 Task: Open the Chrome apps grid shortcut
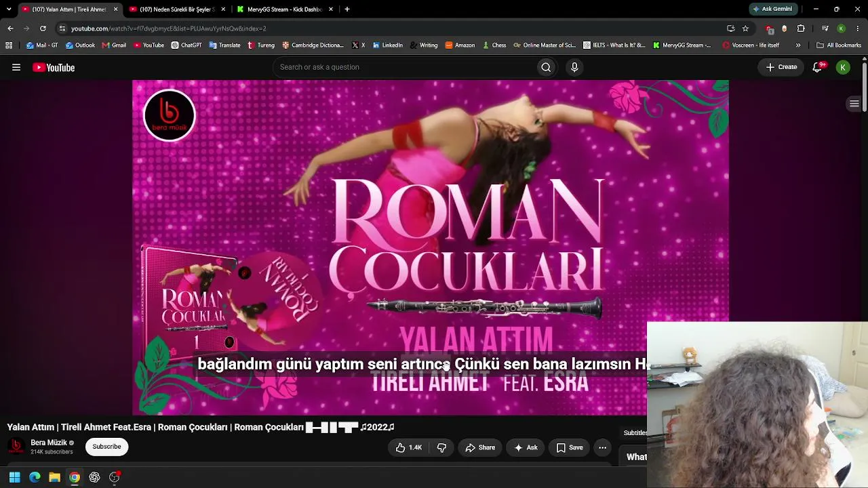pos(9,45)
